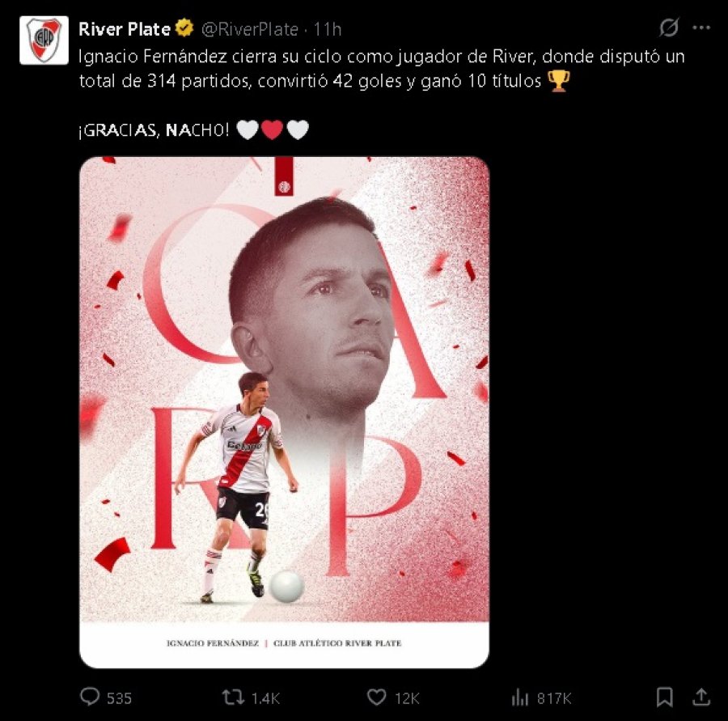
Task: Click the 817K views count
Action: point(554,698)
